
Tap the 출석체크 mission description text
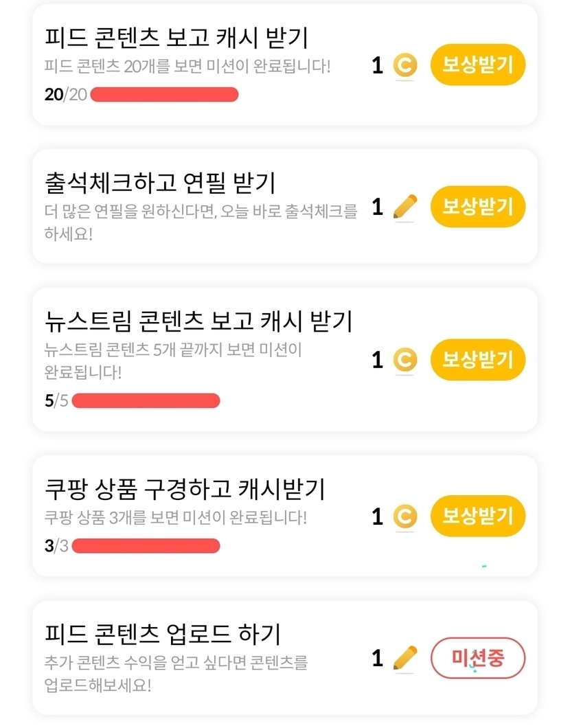point(201,222)
